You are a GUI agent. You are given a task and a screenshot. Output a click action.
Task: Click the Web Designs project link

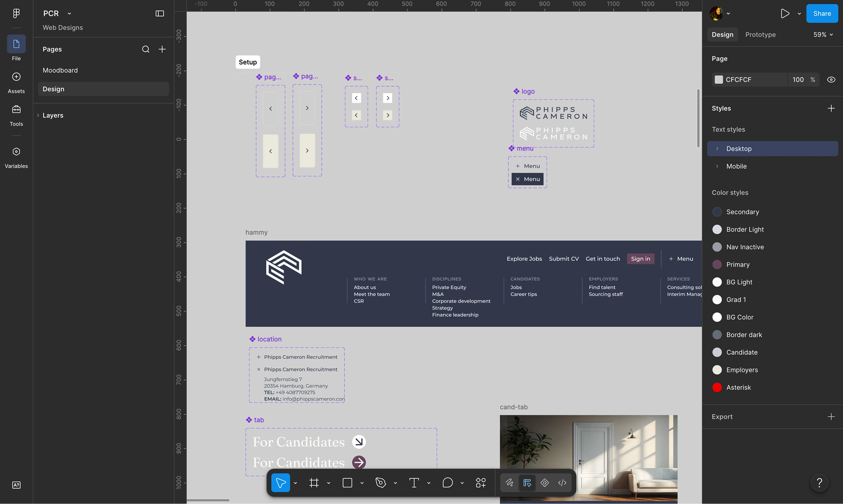[63, 28]
